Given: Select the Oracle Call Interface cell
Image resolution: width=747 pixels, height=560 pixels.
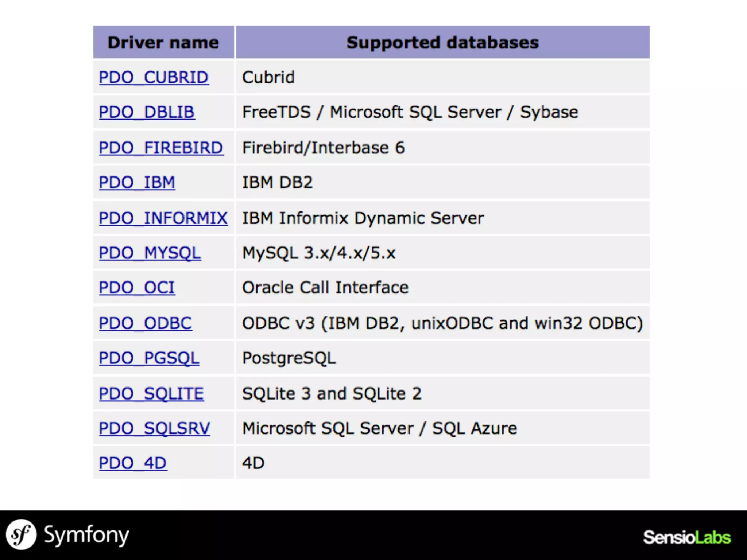Looking at the screenshot, I should [x=325, y=287].
